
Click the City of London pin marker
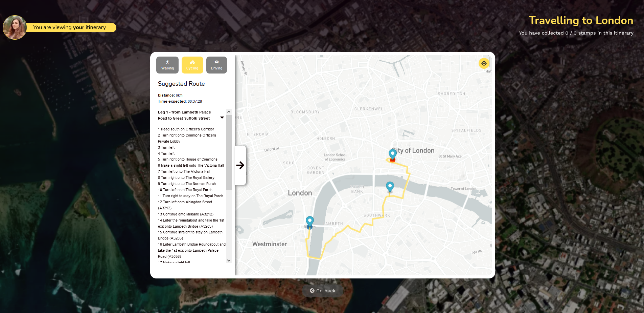point(392,155)
